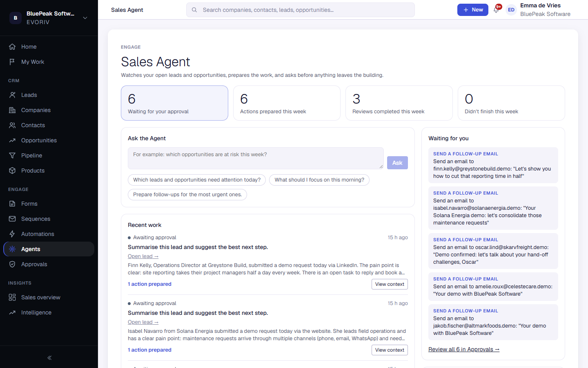Choose 'What should I focus on this morning?' suggestion
This screenshot has height=368, width=588.
[319, 180]
